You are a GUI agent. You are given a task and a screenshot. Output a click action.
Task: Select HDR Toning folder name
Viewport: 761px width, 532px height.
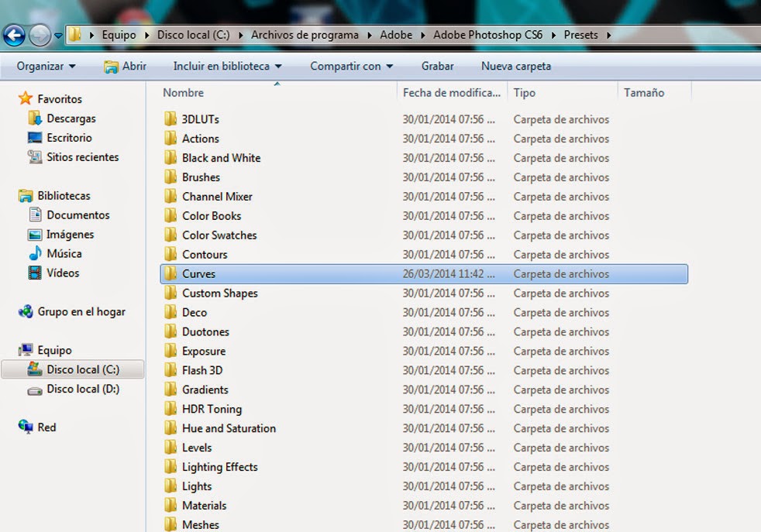point(212,410)
